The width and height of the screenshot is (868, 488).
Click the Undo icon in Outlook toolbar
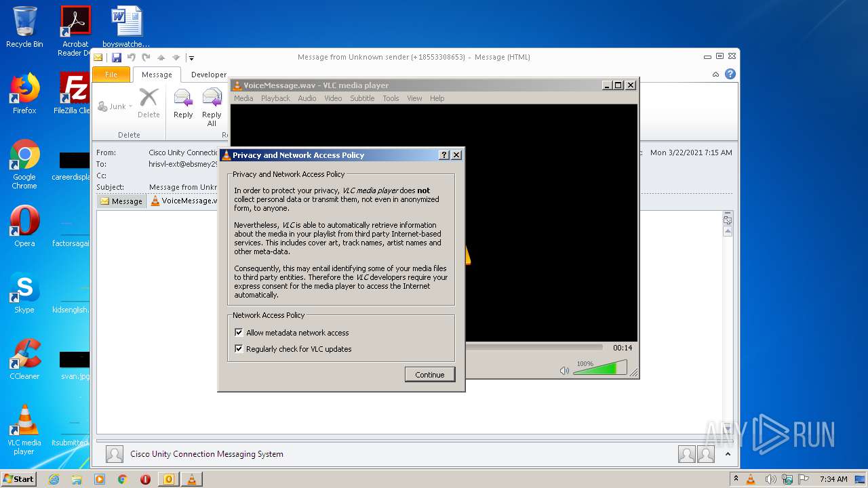(131, 58)
